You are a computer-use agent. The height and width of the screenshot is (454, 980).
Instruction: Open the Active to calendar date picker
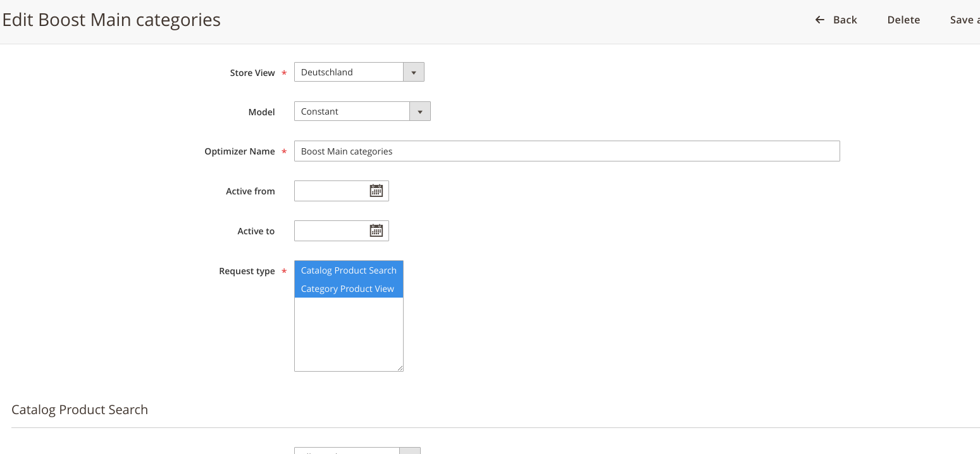[376, 230]
